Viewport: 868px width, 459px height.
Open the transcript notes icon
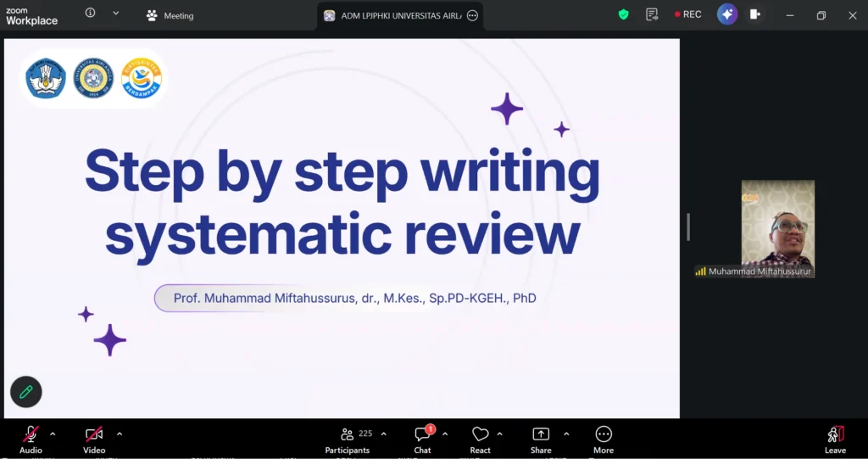[x=652, y=15]
